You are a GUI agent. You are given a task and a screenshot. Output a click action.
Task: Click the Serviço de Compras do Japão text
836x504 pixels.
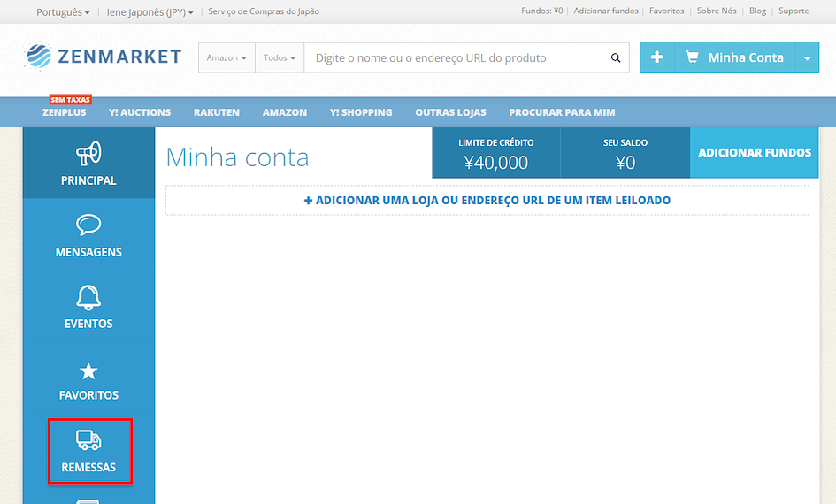[264, 11]
